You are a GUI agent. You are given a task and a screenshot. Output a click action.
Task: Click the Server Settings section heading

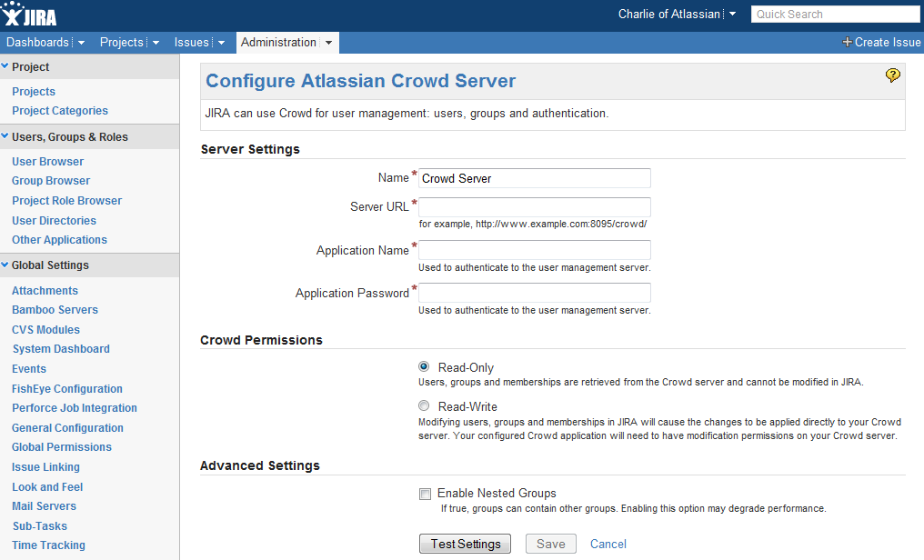coord(250,149)
